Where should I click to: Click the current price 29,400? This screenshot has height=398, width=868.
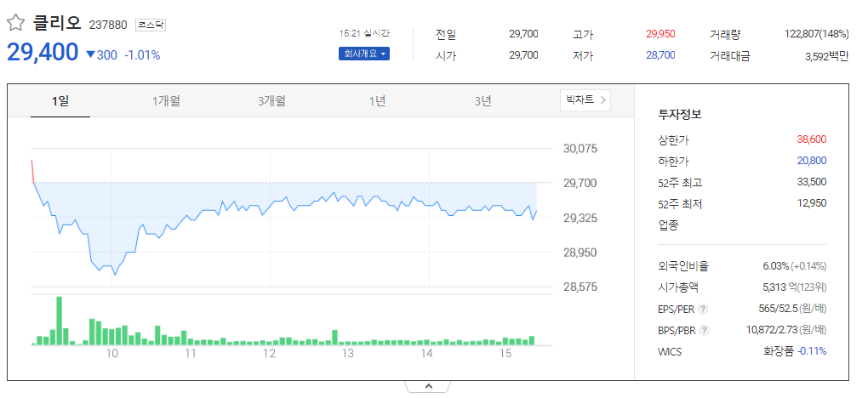coord(43,52)
